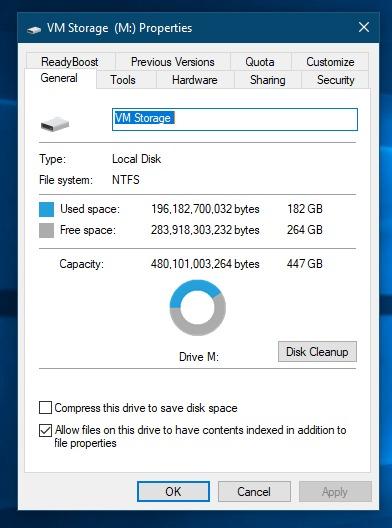The image size is (392, 528).
Task: Open the Security tab
Action: coord(335,80)
